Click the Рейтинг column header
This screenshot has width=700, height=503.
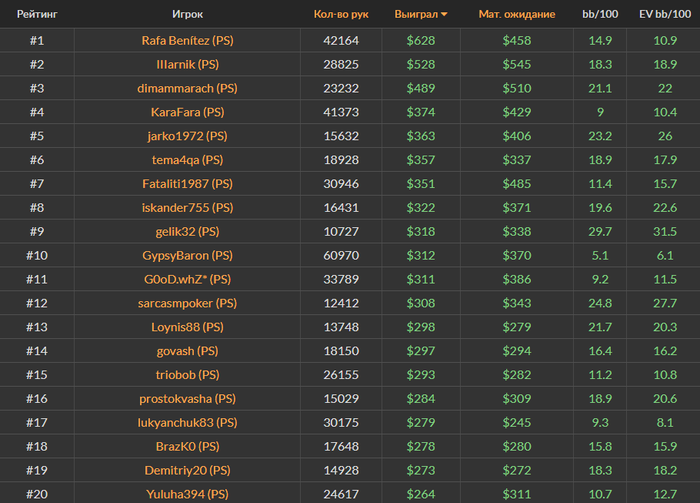[37, 14]
